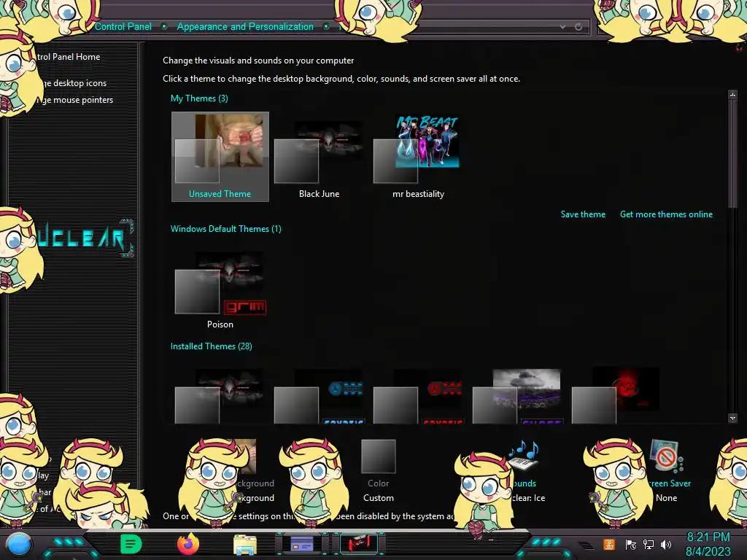This screenshot has width=747, height=560.
Task: Open the green app icon in taskbar
Action: coord(131,544)
